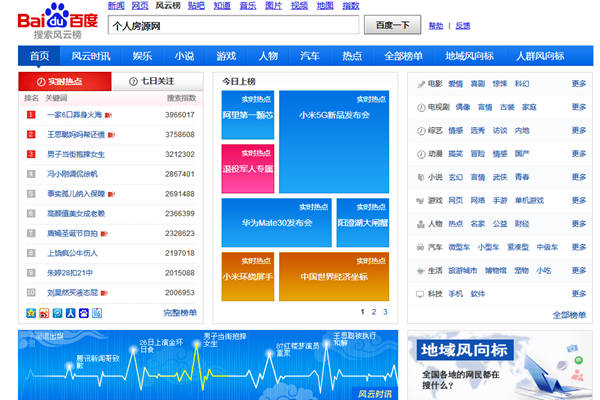600x400 pixels.
Task: Click search index value 2197018
Action: pyautogui.click(x=180, y=253)
